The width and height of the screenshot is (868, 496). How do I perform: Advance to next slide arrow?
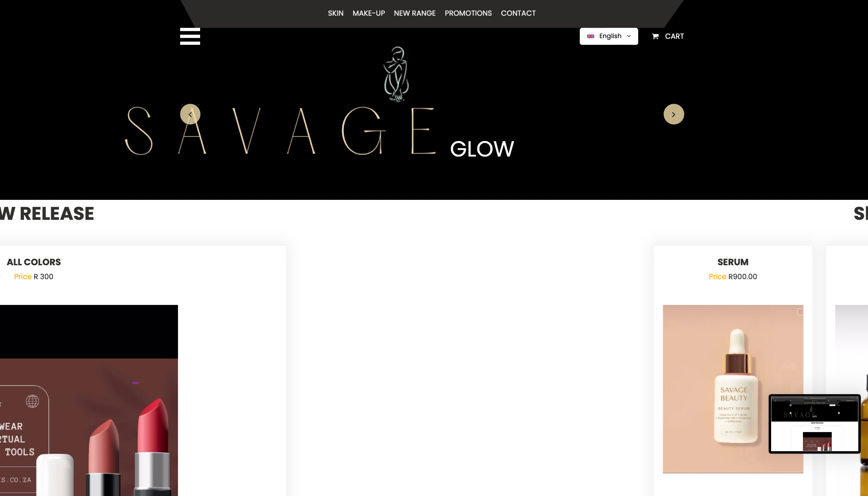tap(674, 114)
